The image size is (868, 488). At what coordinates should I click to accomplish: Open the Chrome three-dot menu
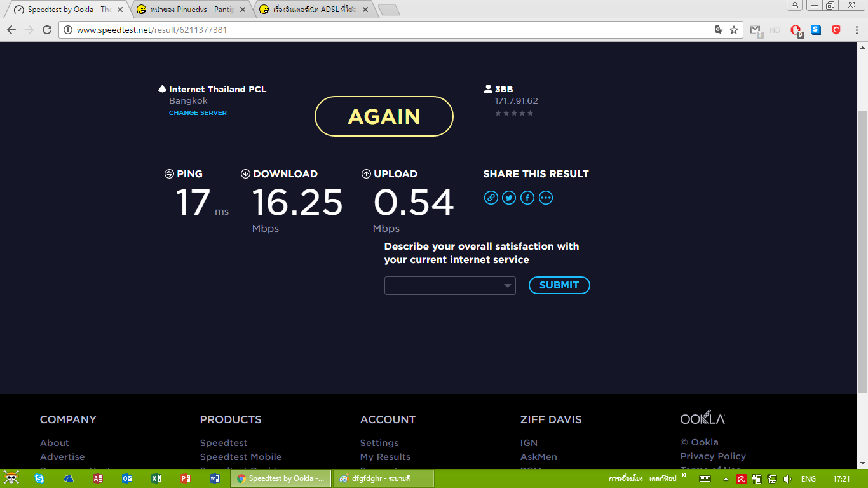(857, 30)
